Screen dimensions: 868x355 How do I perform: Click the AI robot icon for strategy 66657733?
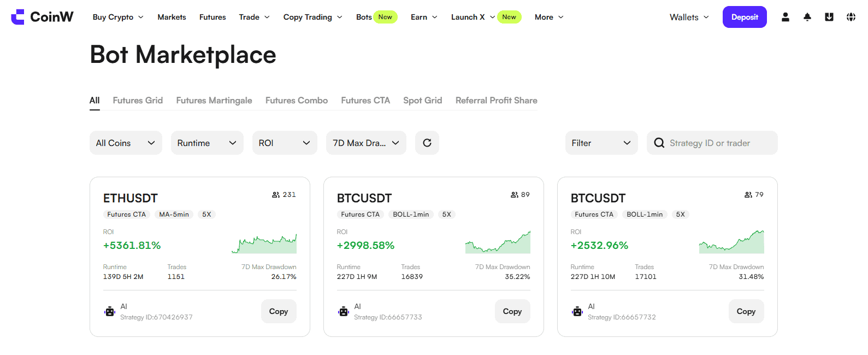click(344, 311)
